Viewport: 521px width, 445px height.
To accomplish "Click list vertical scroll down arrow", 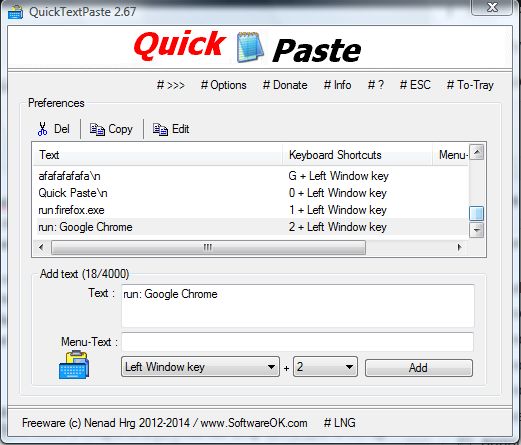I will click(476, 230).
